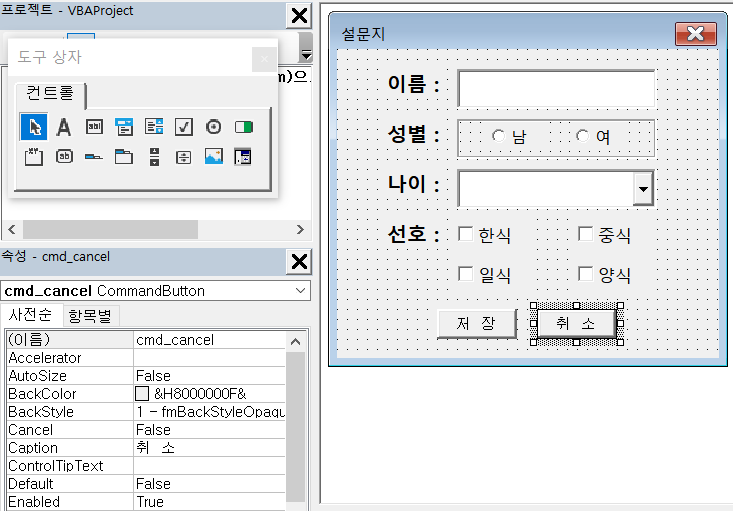Click the 나이 : label on form
The width and height of the screenshot is (733, 511).
(x=414, y=184)
